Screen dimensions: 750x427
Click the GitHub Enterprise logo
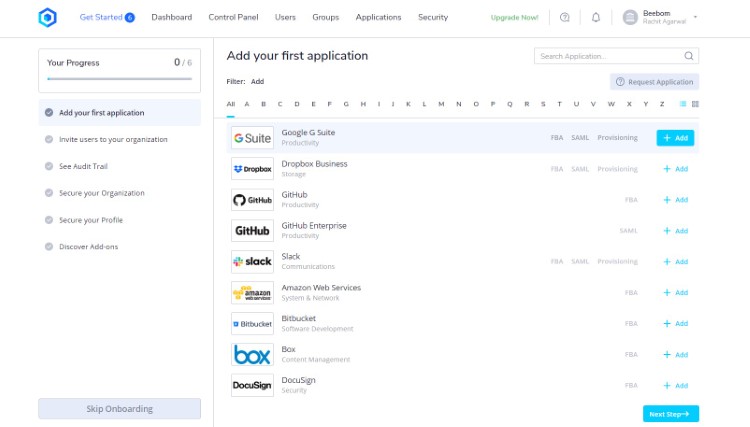(x=252, y=230)
